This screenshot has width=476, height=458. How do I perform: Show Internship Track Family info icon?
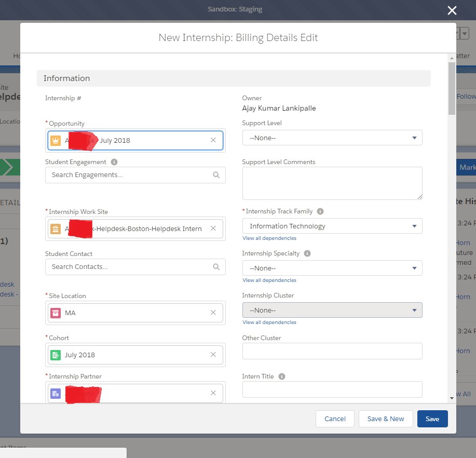point(320,211)
